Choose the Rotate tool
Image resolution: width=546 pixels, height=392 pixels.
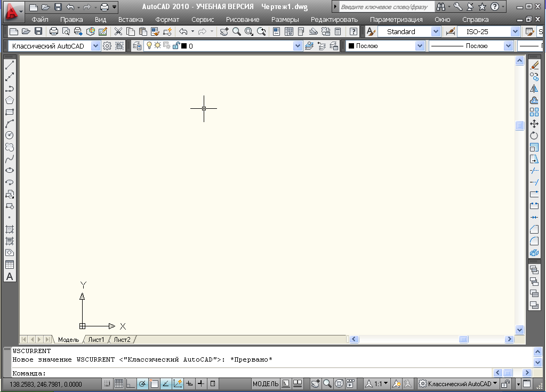[x=534, y=135]
